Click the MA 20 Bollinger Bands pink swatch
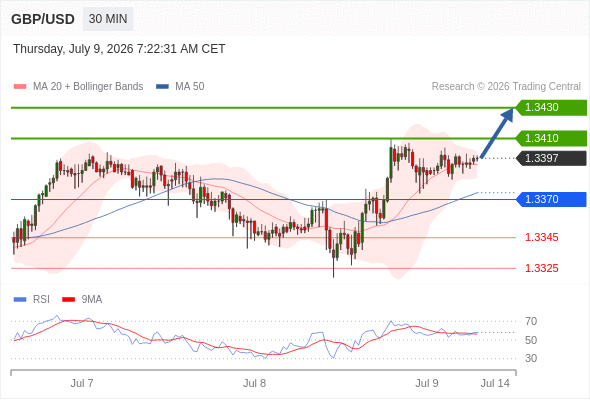 [20, 87]
